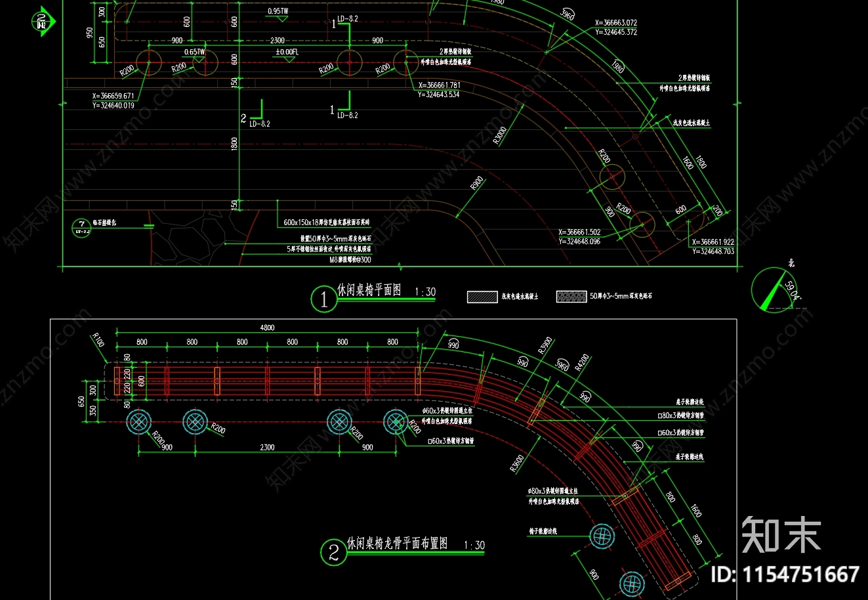Click the coordinate X=366661.922

[x=713, y=242]
